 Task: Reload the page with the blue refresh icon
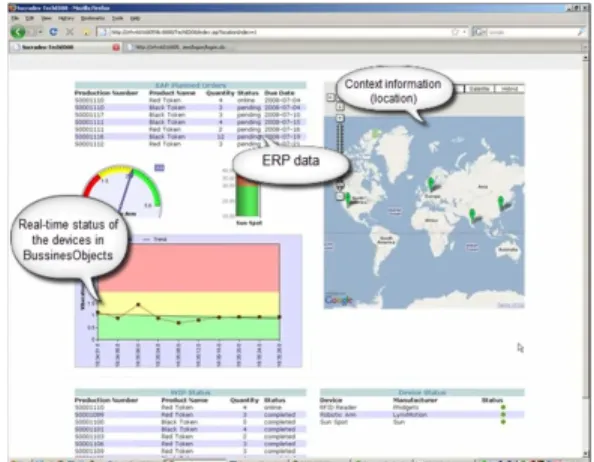coord(53,32)
